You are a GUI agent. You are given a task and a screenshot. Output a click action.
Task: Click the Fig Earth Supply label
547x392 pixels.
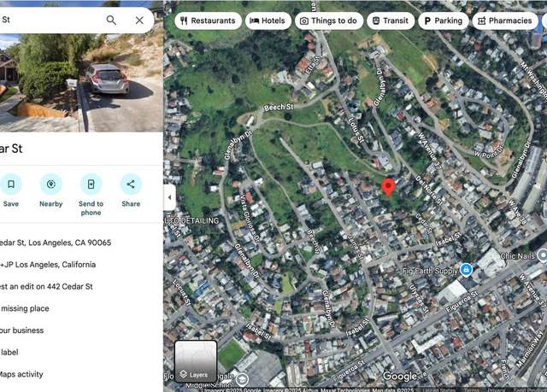click(x=430, y=271)
